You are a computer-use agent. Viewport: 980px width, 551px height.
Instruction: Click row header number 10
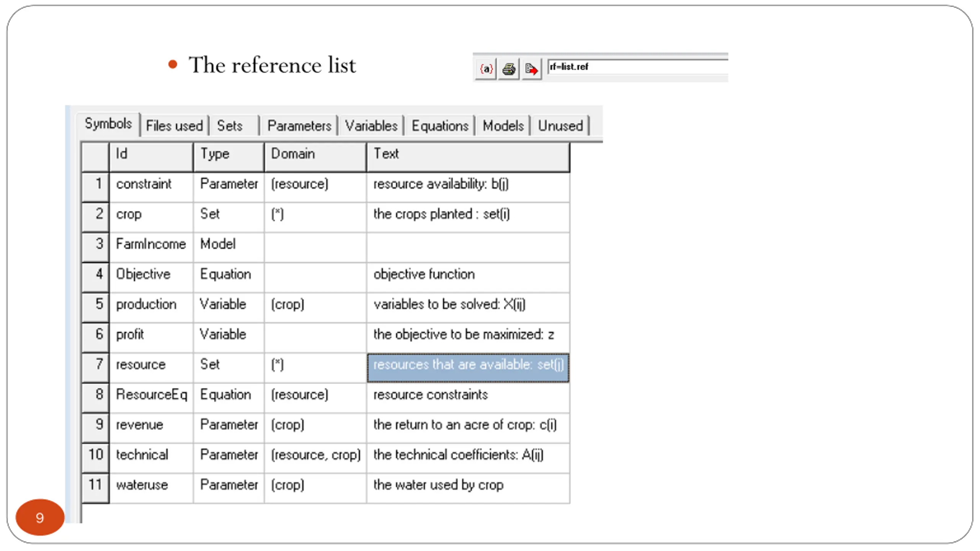(96, 458)
